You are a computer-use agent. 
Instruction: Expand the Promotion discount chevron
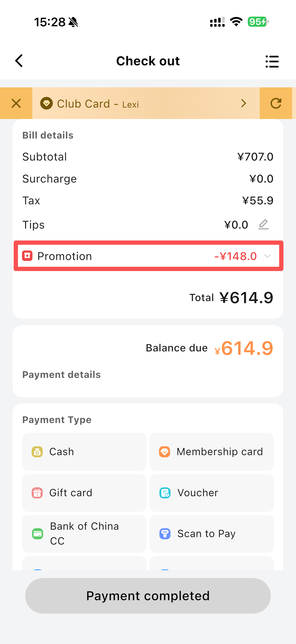coord(267,256)
